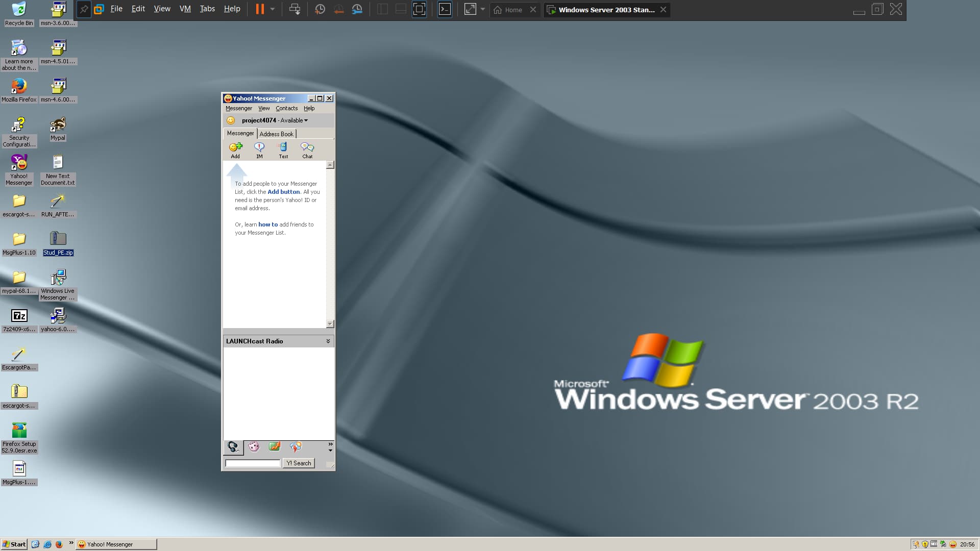Switch to the Address Book tab

pos(277,134)
